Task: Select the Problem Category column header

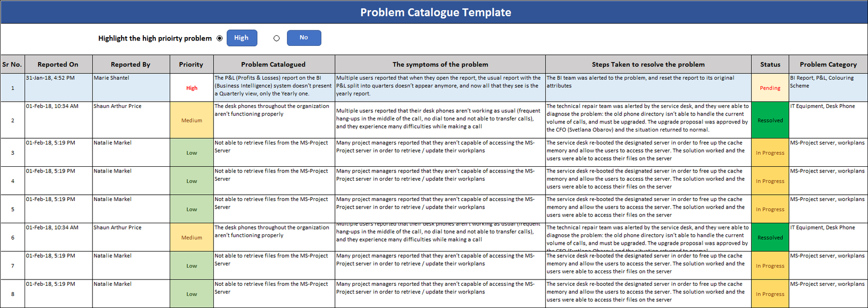Action: pyautogui.click(x=828, y=64)
